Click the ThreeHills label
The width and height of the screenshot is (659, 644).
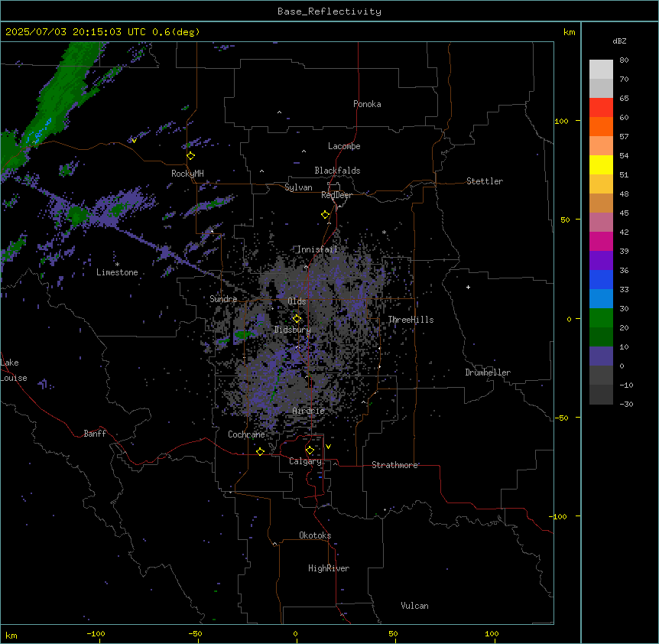click(x=411, y=320)
